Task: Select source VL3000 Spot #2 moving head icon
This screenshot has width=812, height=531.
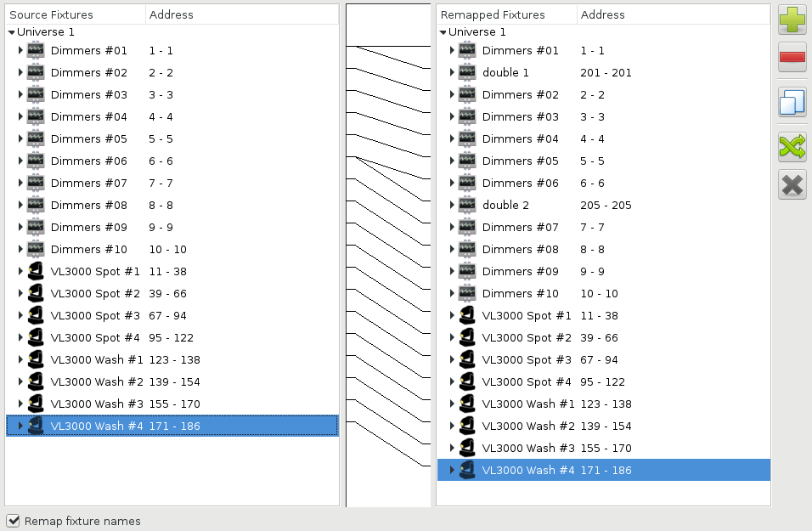Action: [x=36, y=293]
